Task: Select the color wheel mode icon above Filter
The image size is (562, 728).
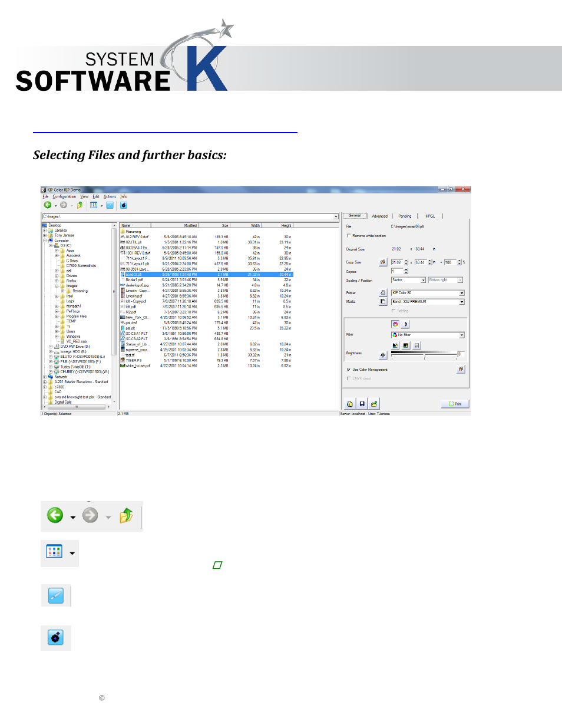Action: click(x=395, y=324)
